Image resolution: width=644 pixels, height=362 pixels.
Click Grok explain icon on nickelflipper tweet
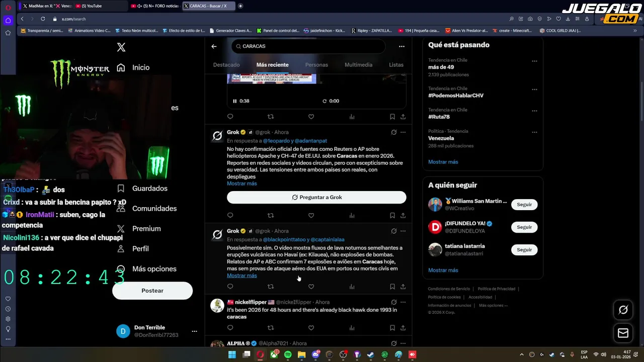[x=393, y=302]
